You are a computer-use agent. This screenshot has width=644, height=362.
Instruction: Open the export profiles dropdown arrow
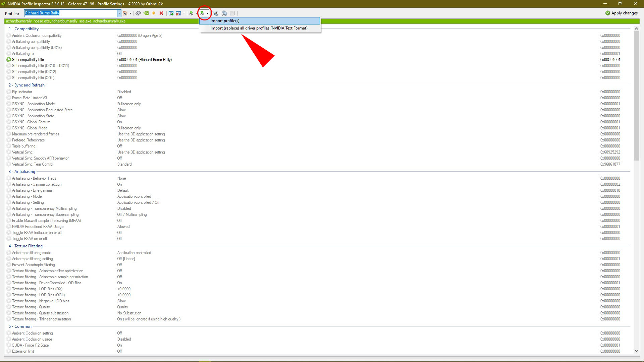pos(197,13)
